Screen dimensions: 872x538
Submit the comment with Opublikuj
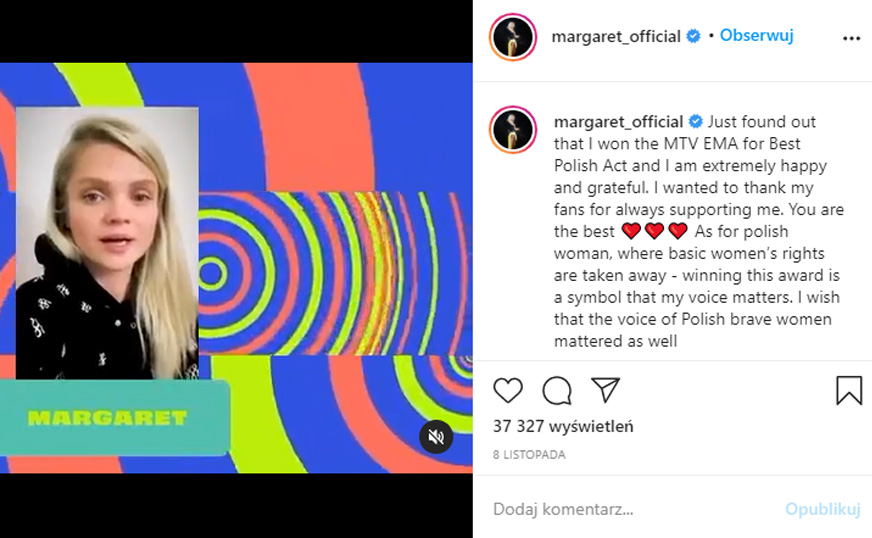click(x=823, y=509)
